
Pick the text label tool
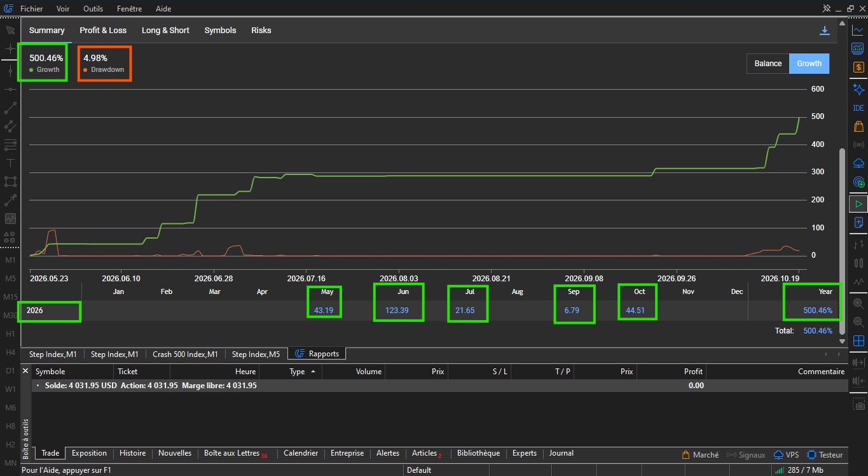click(10, 164)
